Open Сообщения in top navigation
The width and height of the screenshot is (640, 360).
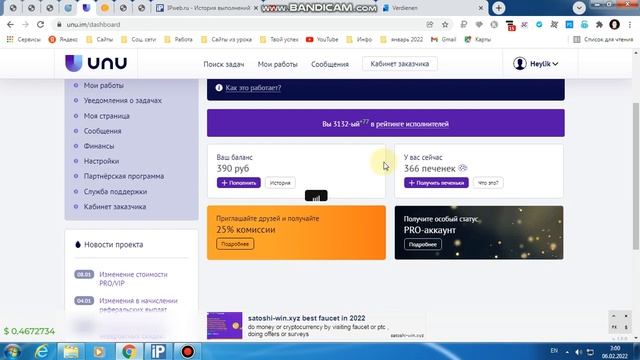coord(330,64)
